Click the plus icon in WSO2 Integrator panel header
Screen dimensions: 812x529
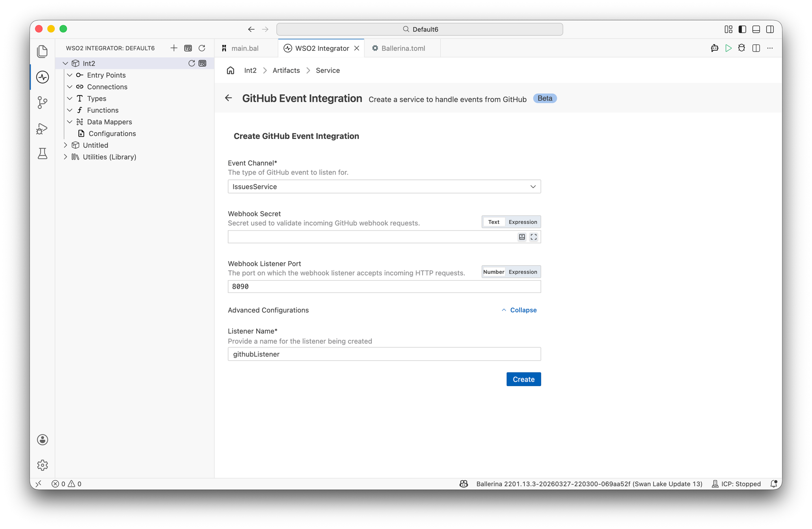(x=174, y=48)
